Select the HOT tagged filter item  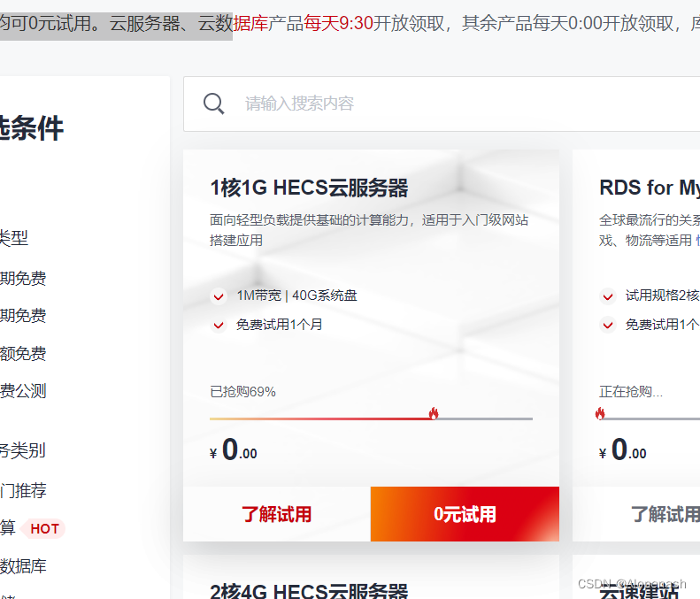(x=33, y=528)
